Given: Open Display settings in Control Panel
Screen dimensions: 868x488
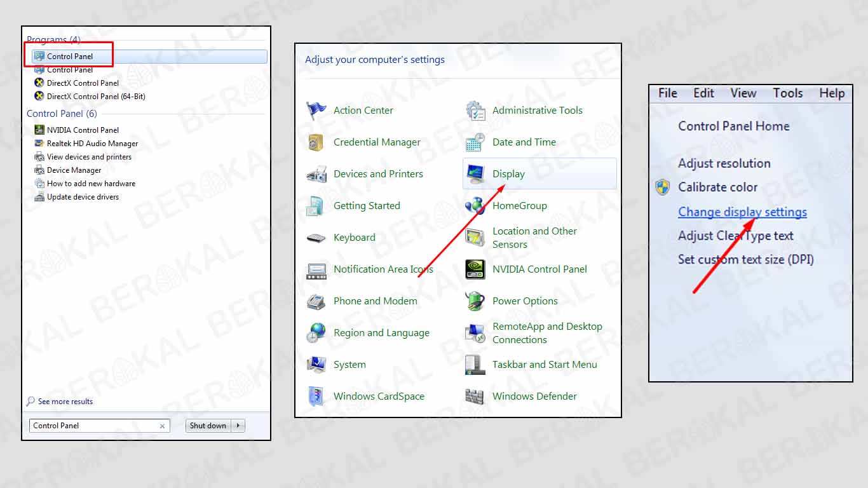Looking at the screenshot, I should click(508, 173).
